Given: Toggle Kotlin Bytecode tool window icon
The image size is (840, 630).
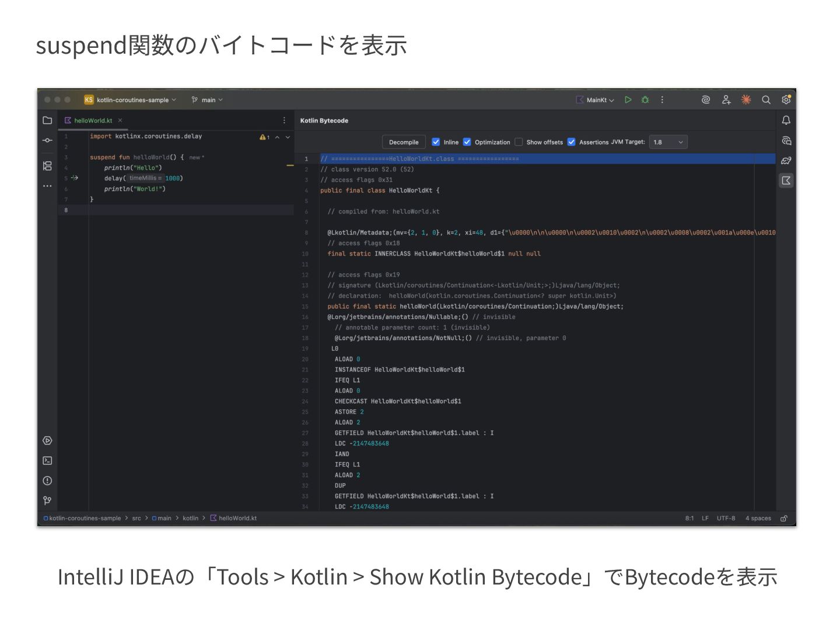Looking at the screenshot, I should click(x=786, y=180).
